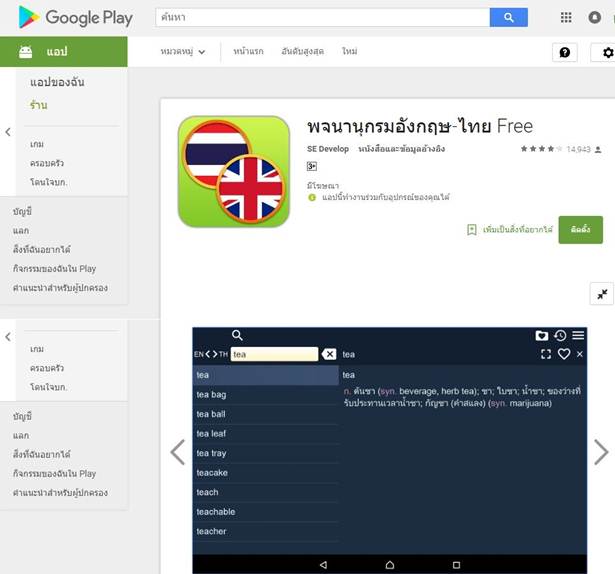Click the blue search magnifier button

pyautogui.click(x=508, y=17)
